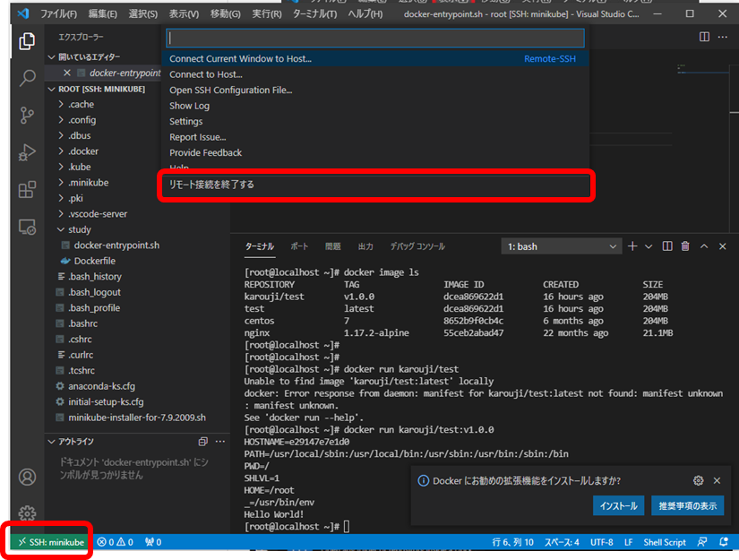
Task: Open the ターミナル(T) menu
Action: click(314, 14)
